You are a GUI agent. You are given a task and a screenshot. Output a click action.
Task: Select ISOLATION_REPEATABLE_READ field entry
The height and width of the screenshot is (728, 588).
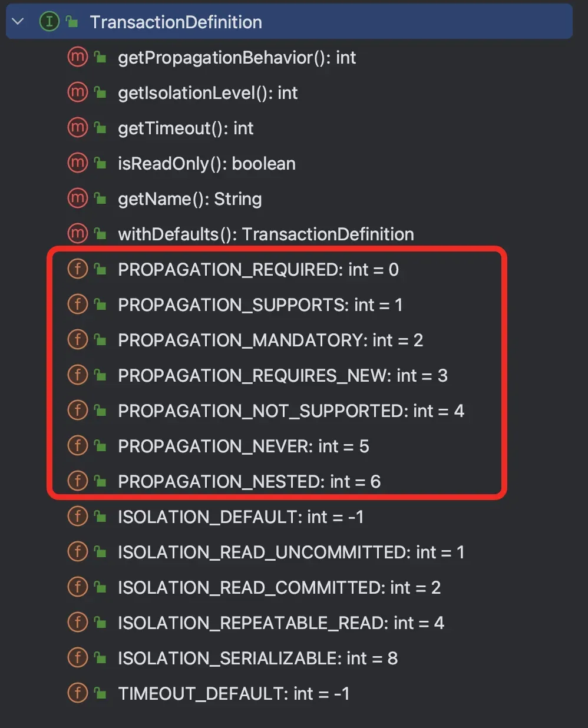[281, 623]
